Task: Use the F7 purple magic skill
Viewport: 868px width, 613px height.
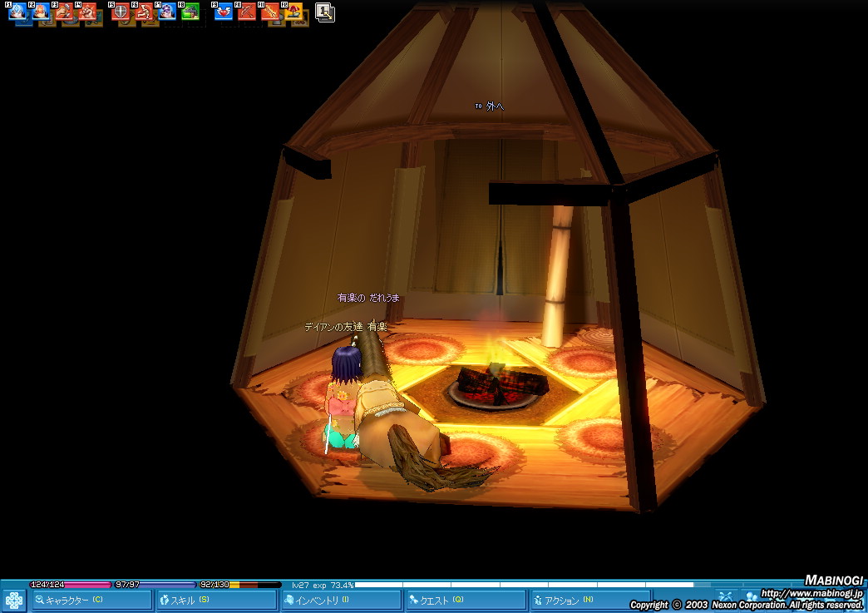Action: click(x=167, y=11)
